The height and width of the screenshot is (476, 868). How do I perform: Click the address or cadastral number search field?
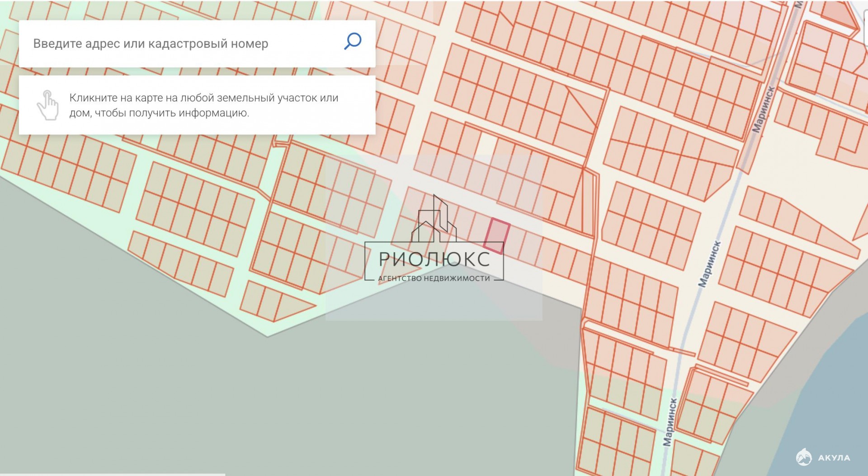tap(181, 44)
